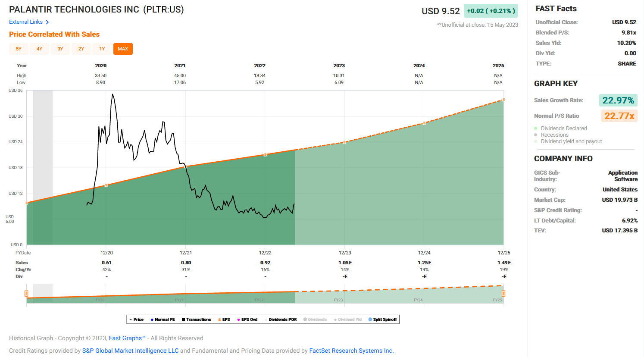Click the Price Correlated With Sales heading
644x357 pixels.
pos(54,34)
